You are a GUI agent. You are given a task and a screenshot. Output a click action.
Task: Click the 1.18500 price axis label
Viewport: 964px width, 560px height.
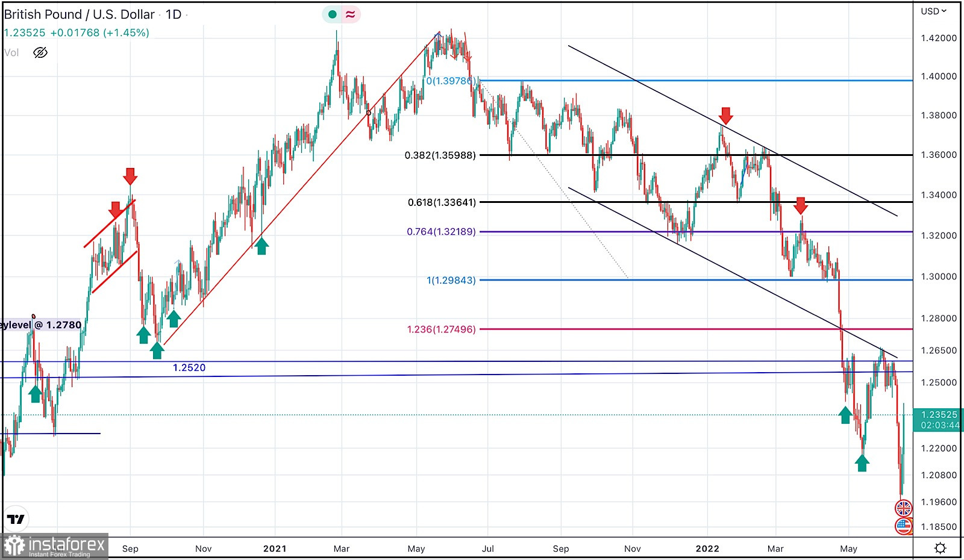click(x=939, y=527)
